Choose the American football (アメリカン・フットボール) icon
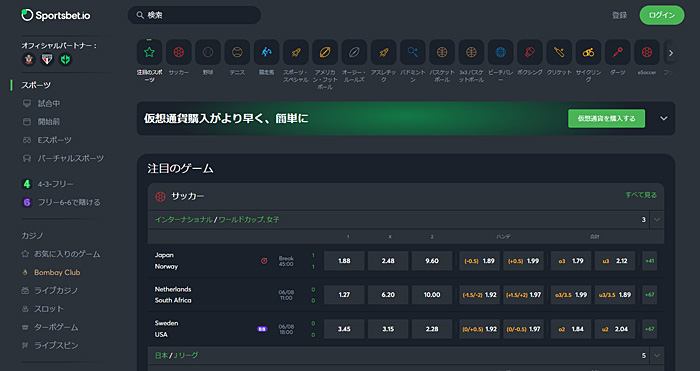700x371 pixels. [325, 52]
